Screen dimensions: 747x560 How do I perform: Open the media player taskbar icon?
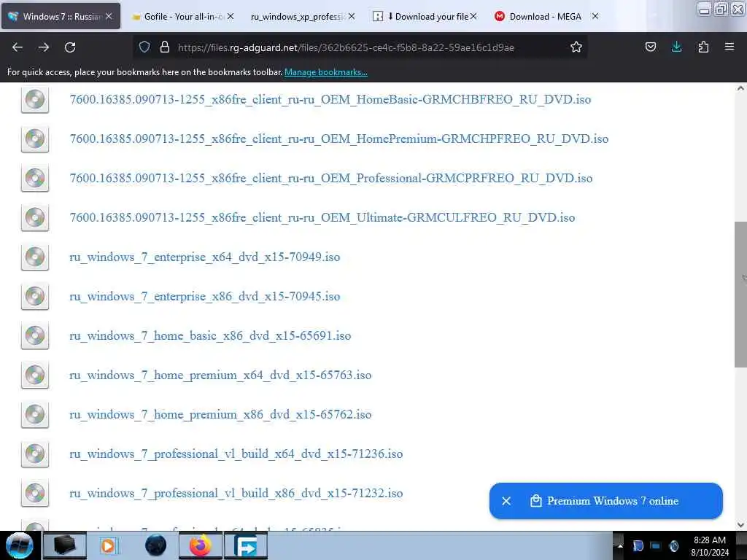[x=109, y=545]
